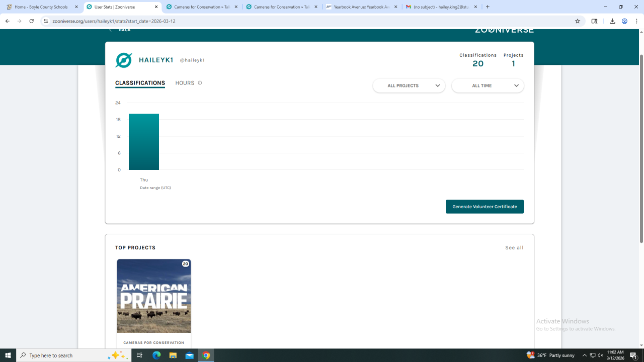Switch to the Home - Boyle County Schools tab

click(41, 7)
